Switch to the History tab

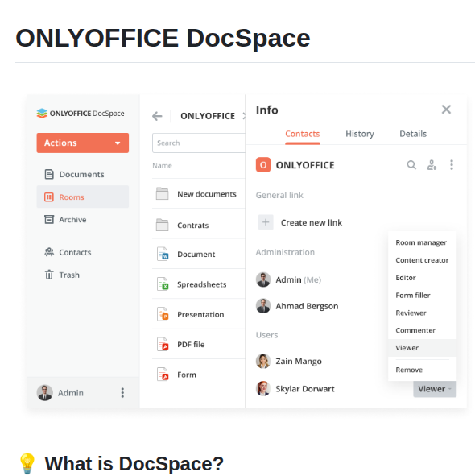click(x=360, y=134)
